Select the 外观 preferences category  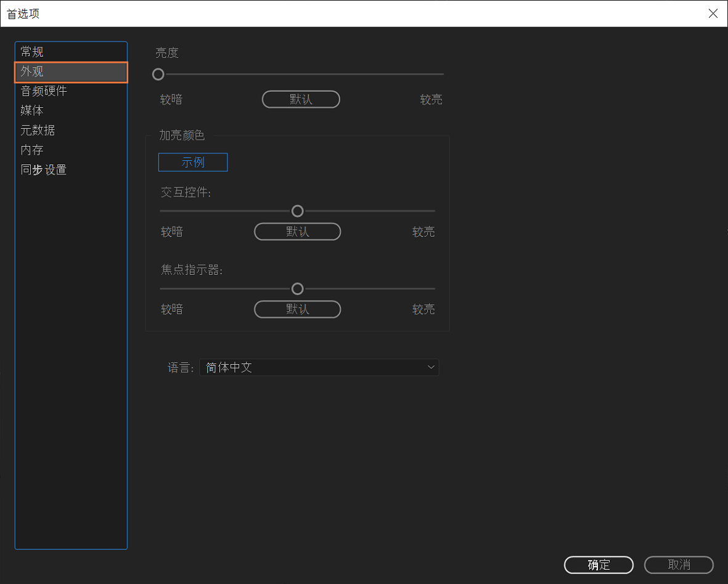coord(32,71)
